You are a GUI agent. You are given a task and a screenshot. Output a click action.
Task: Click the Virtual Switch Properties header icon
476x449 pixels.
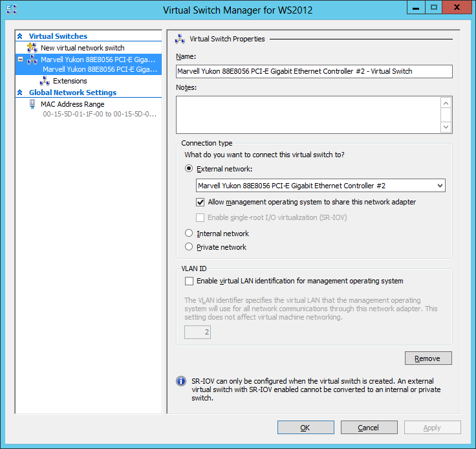pyautogui.click(x=180, y=39)
